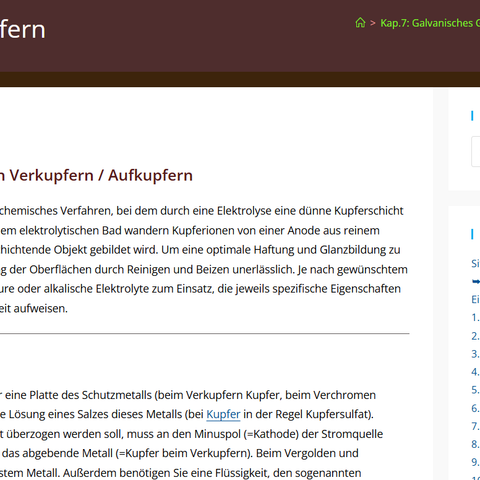Click the 'Verkupfern / Aufkupfern' heading
The width and height of the screenshot is (480, 480).
point(101,175)
